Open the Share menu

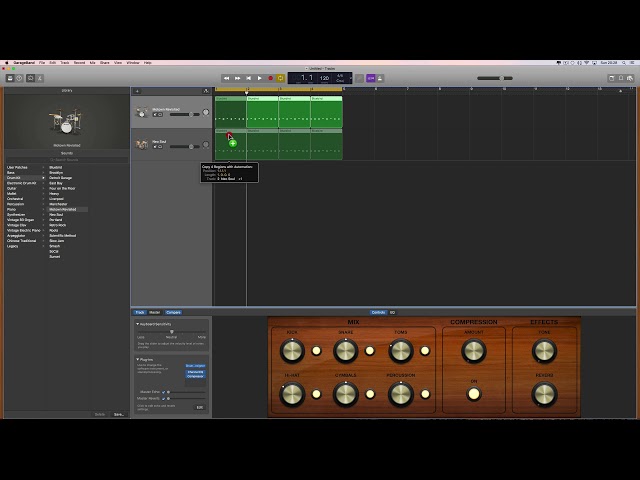point(105,63)
